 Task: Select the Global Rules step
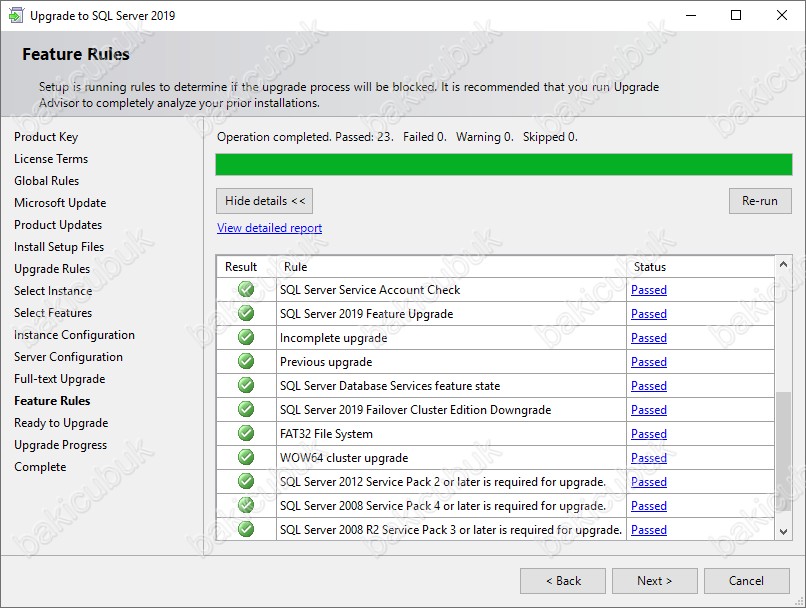(46, 181)
